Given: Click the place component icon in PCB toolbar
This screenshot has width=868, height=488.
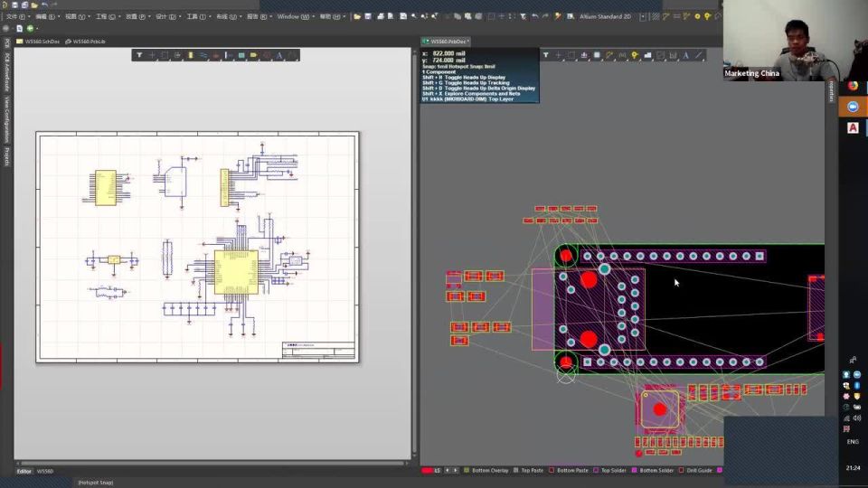Looking at the screenshot, I should click(x=597, y=55).
